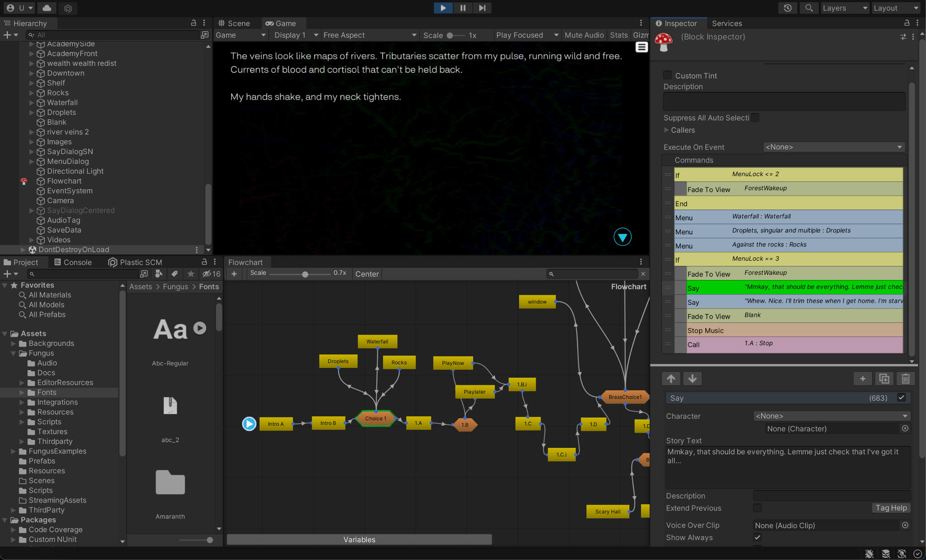Open the Character dropdown

pos(831,416)
